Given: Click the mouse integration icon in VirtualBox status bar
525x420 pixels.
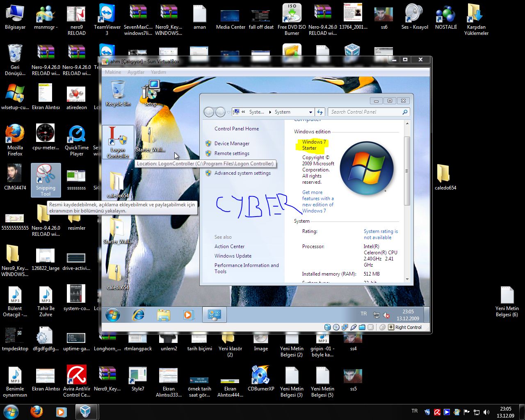Looking at the screenshot, I should click(382, 327).
